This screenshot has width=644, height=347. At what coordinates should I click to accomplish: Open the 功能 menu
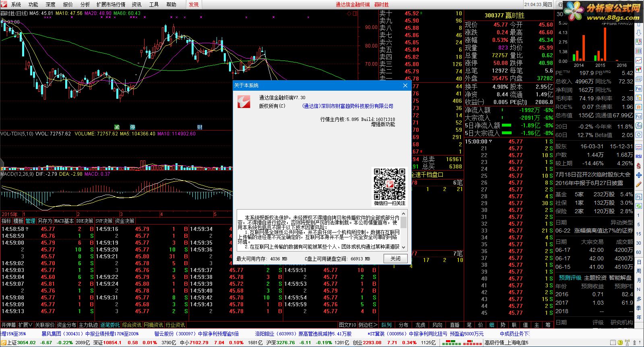click(x=33, y=4)
